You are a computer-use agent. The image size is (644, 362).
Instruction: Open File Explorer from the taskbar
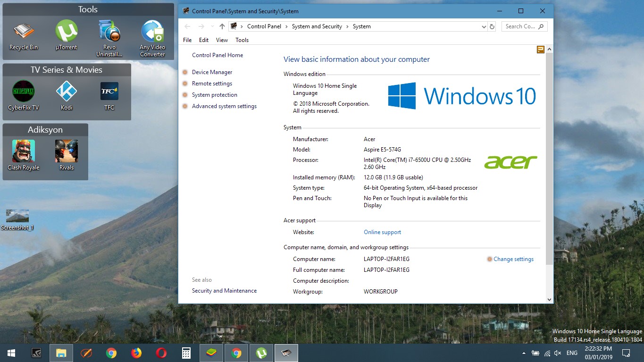pos(61,353)
